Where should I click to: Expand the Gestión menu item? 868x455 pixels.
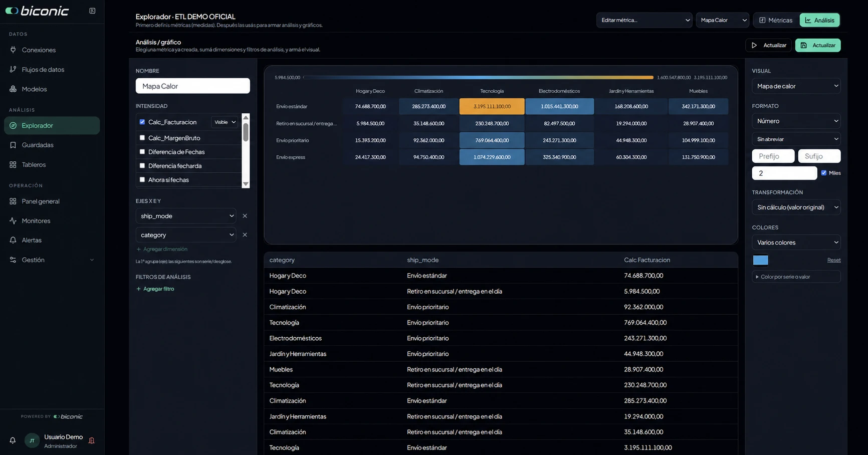tap(52, 260)
